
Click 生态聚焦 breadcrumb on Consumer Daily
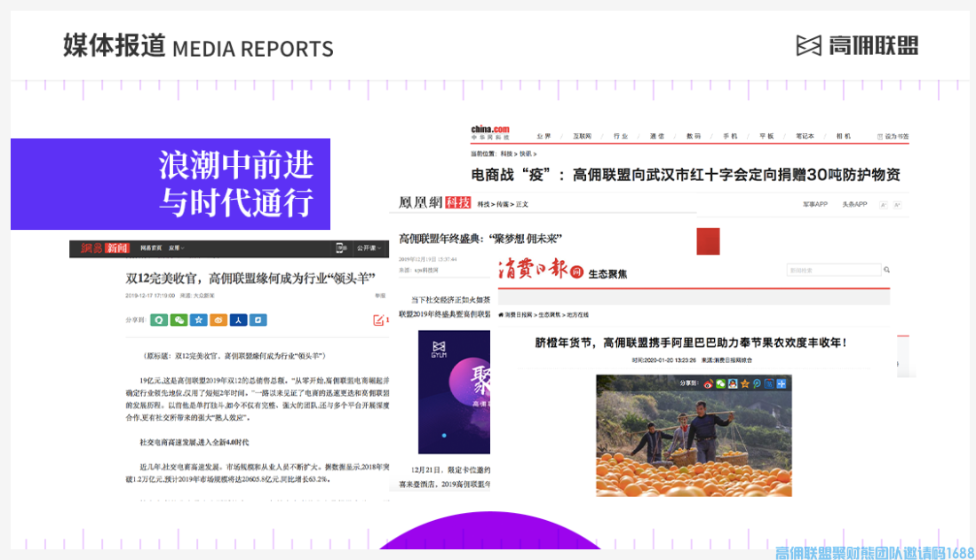tap(549, 315)
